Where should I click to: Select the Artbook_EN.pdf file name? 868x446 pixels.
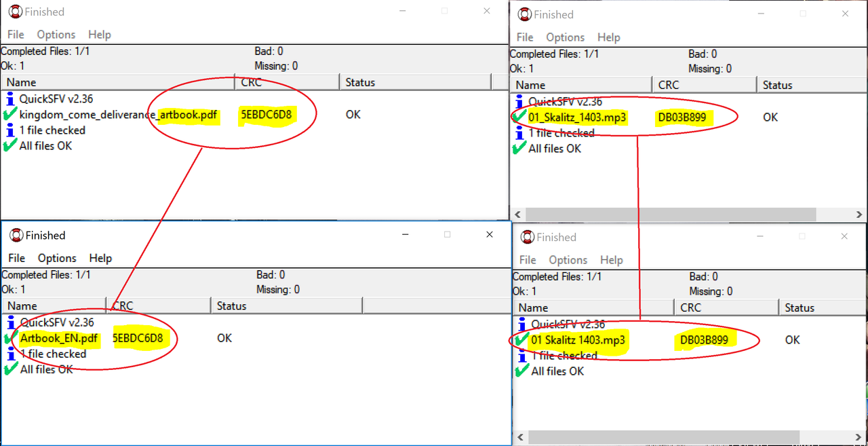point(59,338)
